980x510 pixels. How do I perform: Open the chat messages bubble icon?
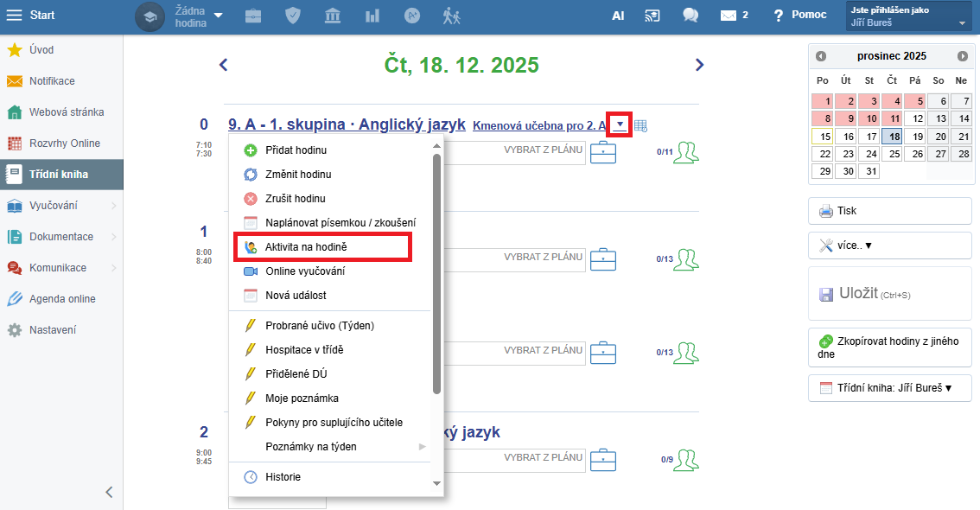coord(690,16)
